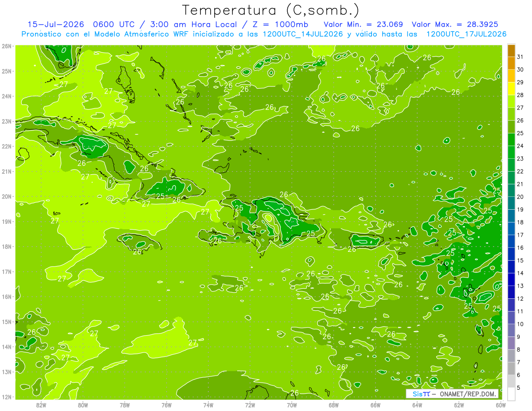Click the blue legend swatch between 16 and 17
The width and height of the screenshot is (532, 411).
511,241
